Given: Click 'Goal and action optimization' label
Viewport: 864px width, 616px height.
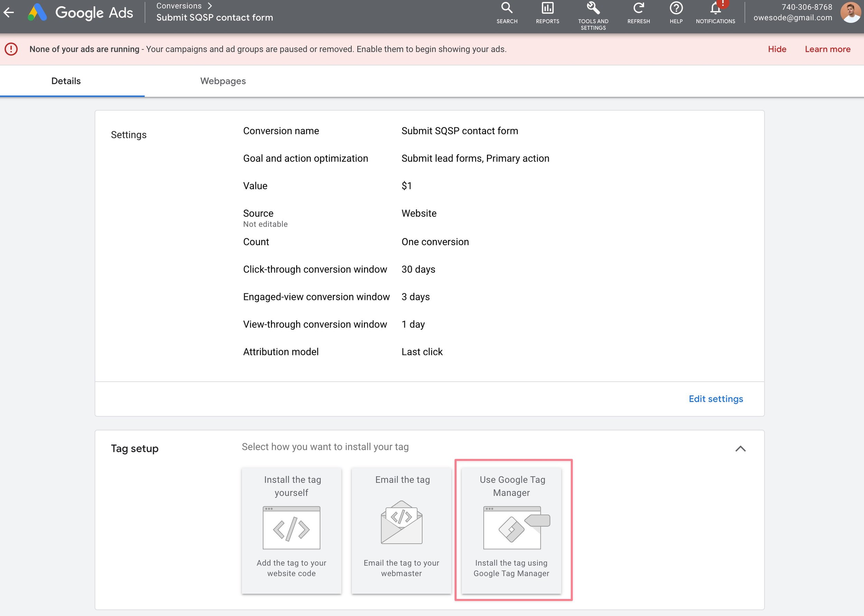Looking at the screenshot, I should (x=305, y=159).
